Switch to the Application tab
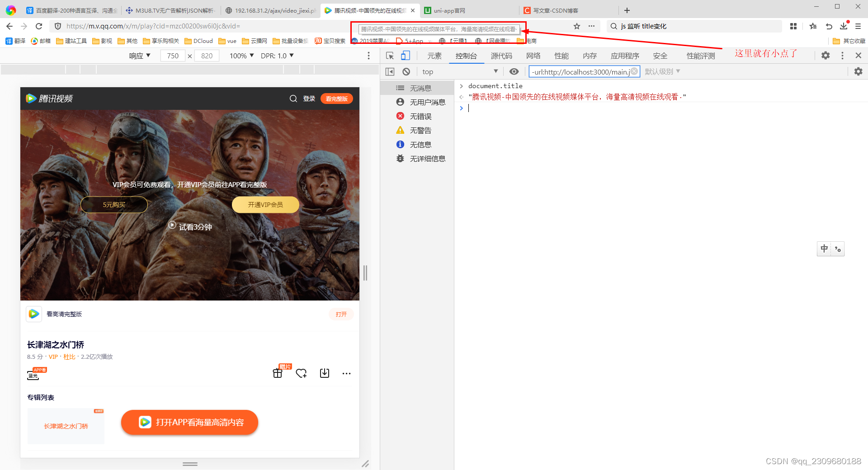Viewport: 868px width, 470px height. point(625,56)
